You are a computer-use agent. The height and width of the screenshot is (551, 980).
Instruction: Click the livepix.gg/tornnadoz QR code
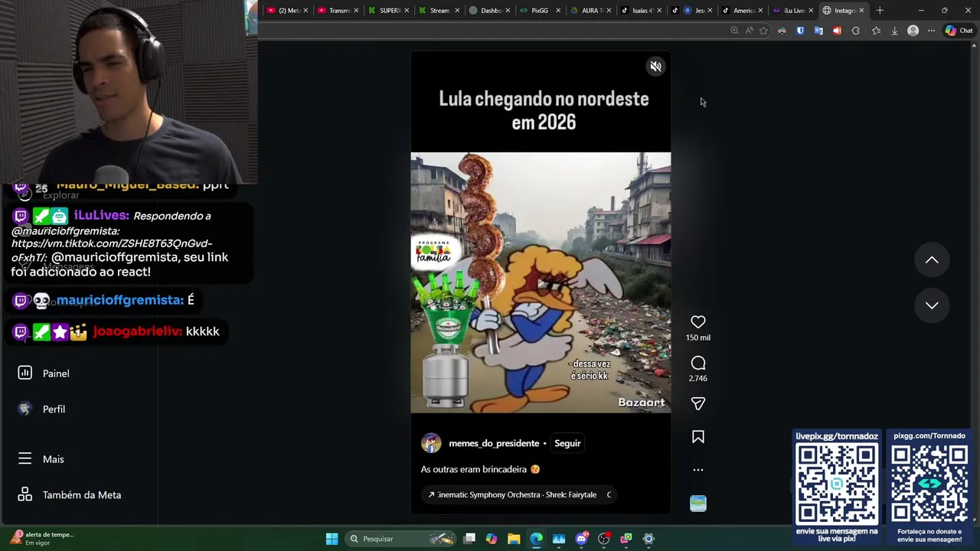pyautogui.click(x=837, y=484)
